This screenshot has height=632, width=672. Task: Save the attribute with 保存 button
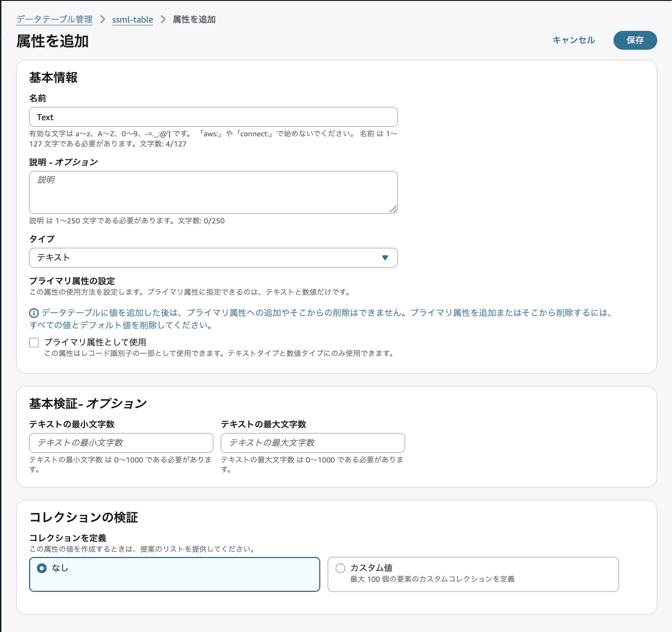click(635, 40)
